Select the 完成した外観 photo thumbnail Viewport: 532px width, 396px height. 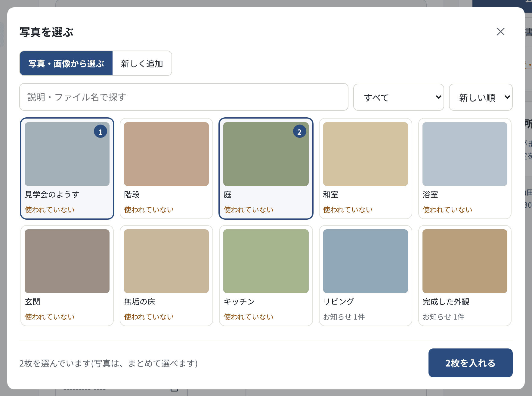click(465, 261)
